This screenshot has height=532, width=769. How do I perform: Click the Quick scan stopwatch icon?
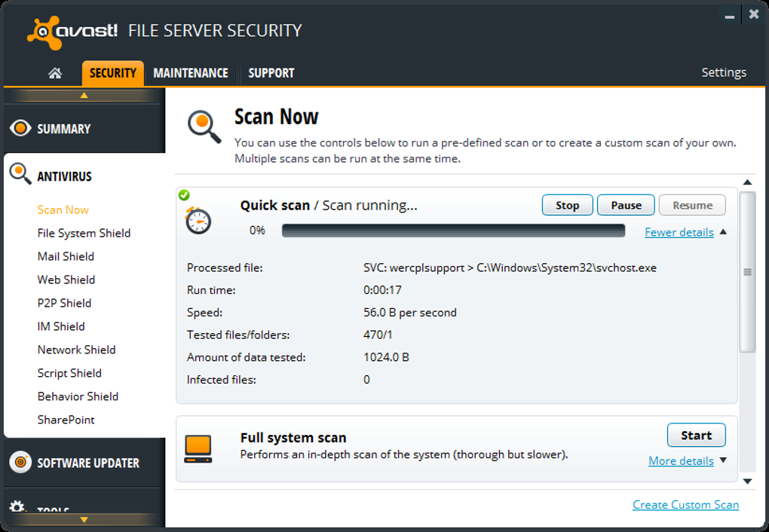(x=198, y=220)
